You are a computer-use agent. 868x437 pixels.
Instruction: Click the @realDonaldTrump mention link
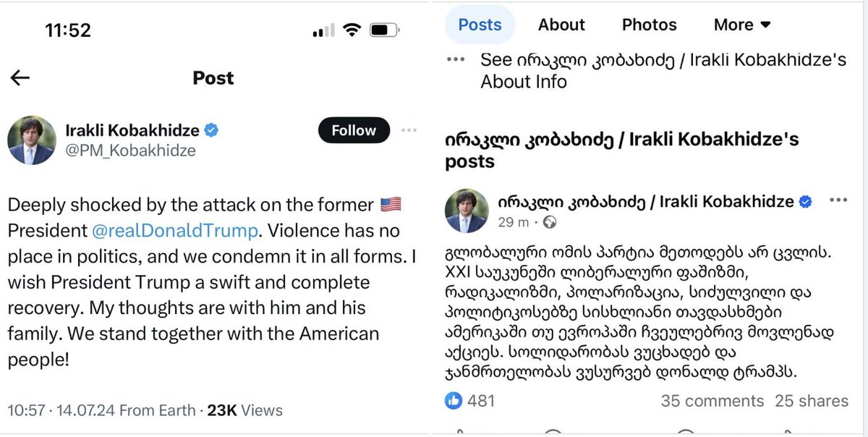point(174,232)
